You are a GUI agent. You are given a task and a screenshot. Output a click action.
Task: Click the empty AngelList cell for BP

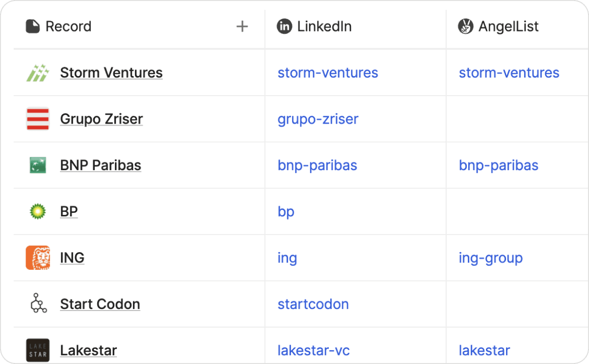pos(515,211)
